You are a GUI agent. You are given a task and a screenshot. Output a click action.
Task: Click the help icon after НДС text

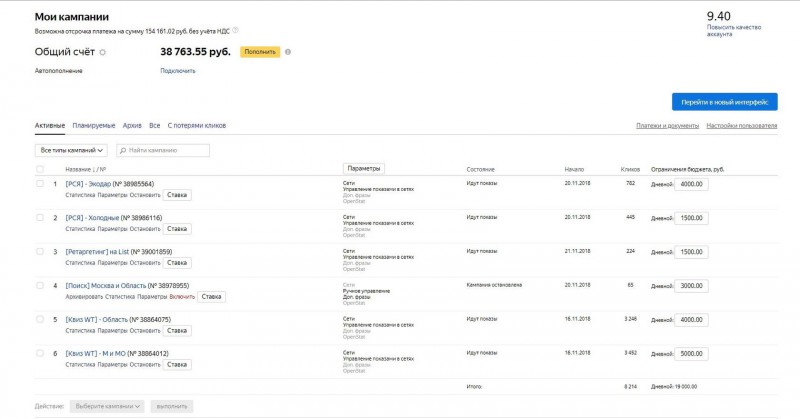click(236, 31)
